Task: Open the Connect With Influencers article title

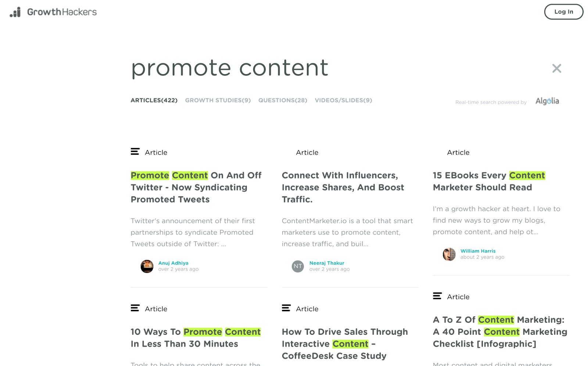Action: pyautogui.click(x=343, y=187)
